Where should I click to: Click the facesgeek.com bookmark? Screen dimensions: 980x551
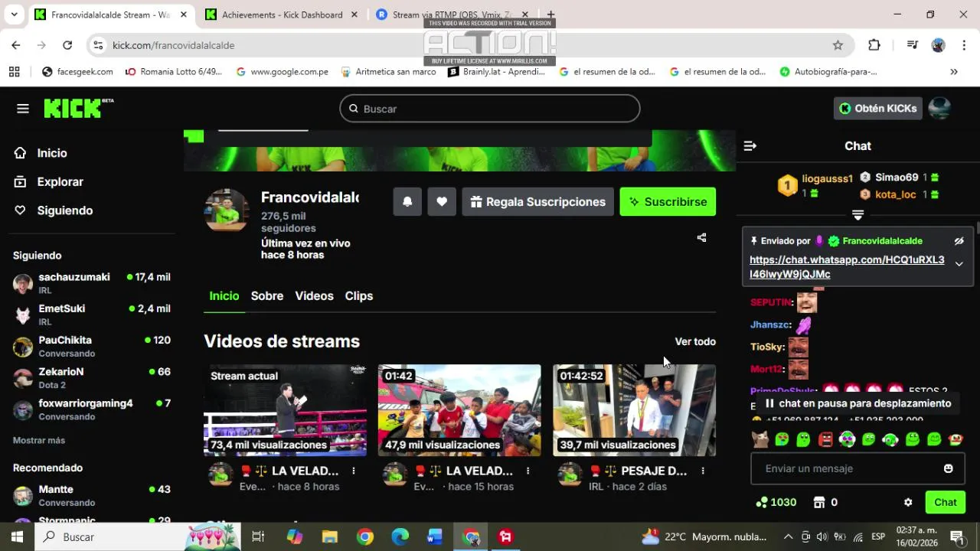tap(77, 72)
